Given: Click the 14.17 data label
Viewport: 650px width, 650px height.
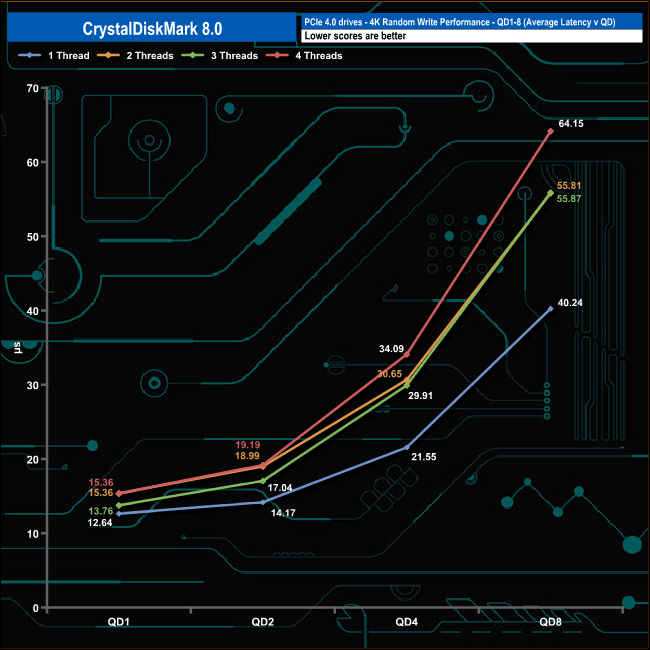Looking at the screenshot, I should coord(283,513).
